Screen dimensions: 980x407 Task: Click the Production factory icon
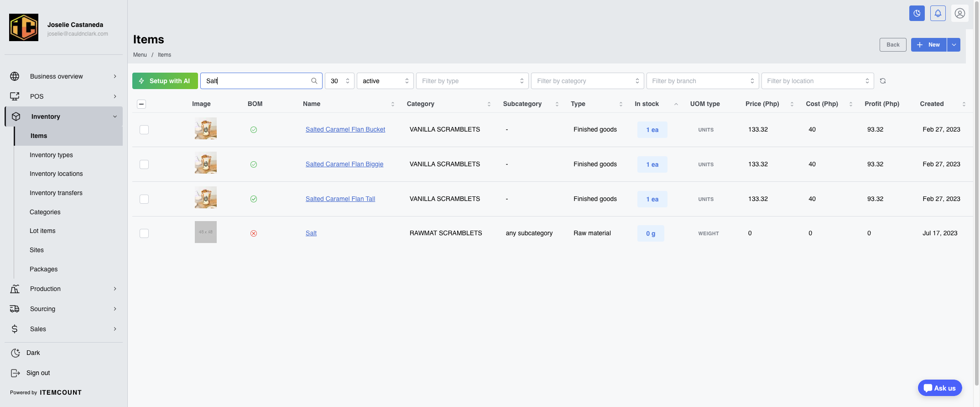tap(15, 289)
